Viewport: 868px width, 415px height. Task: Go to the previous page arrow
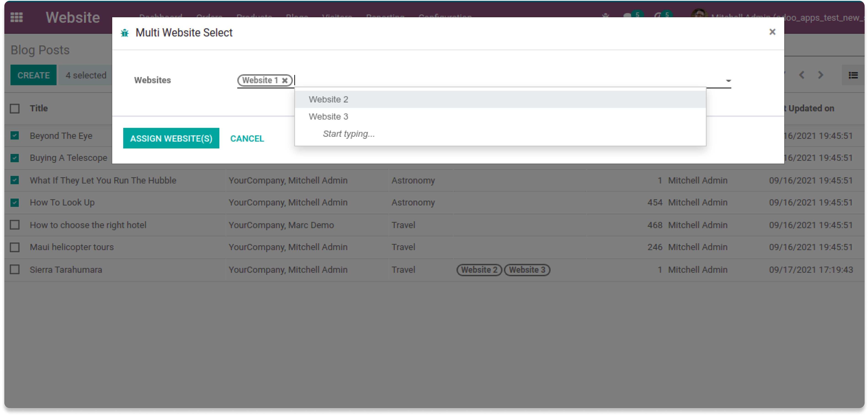tap(802, 75)
